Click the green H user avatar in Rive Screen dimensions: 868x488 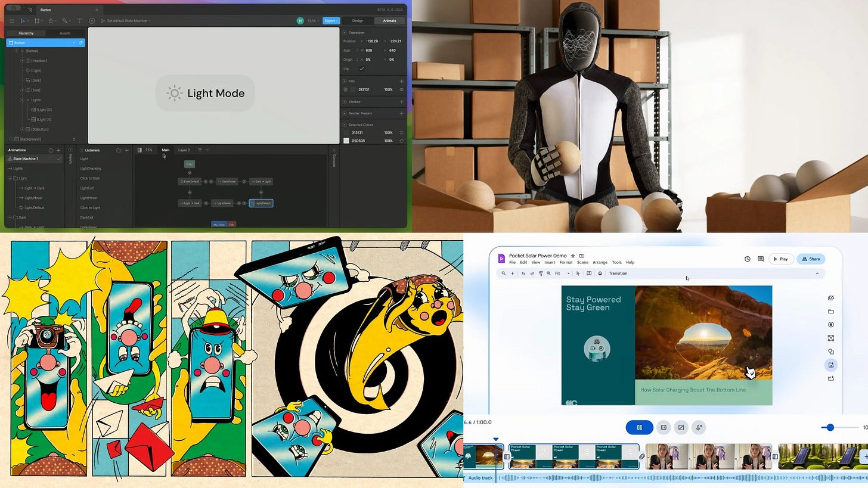click(x=300, y=21)
